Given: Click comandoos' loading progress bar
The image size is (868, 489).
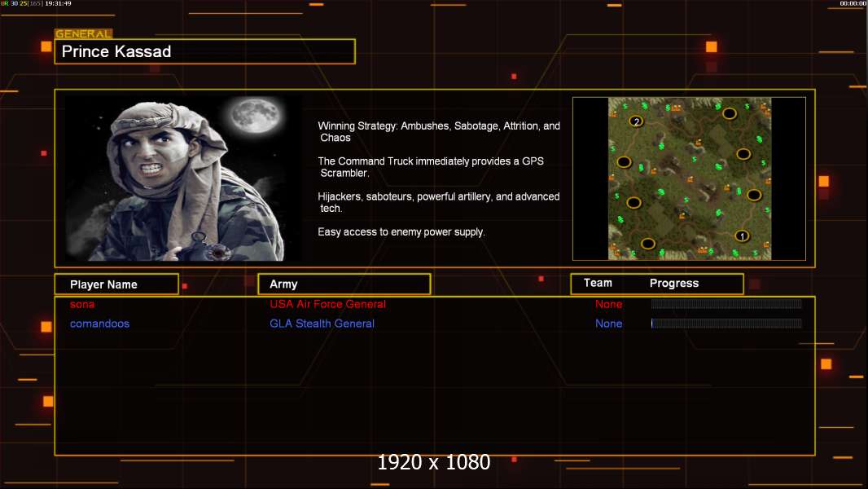Looking at the screenshot, I should (726, 324).
